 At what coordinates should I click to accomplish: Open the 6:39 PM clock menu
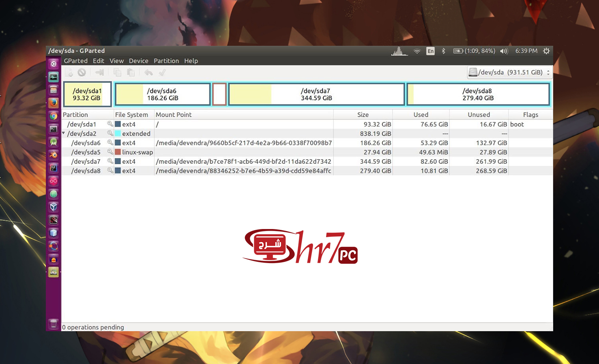pos(526,51)
